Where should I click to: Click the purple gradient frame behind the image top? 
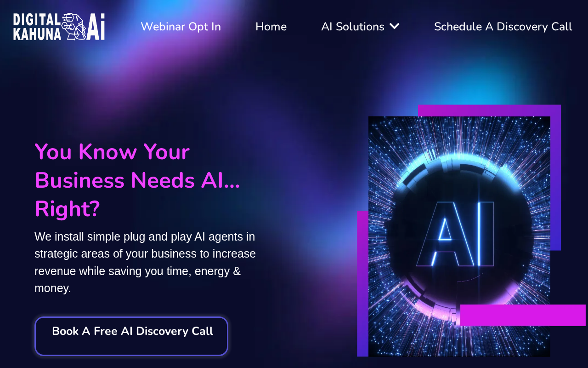click(489, 110)
